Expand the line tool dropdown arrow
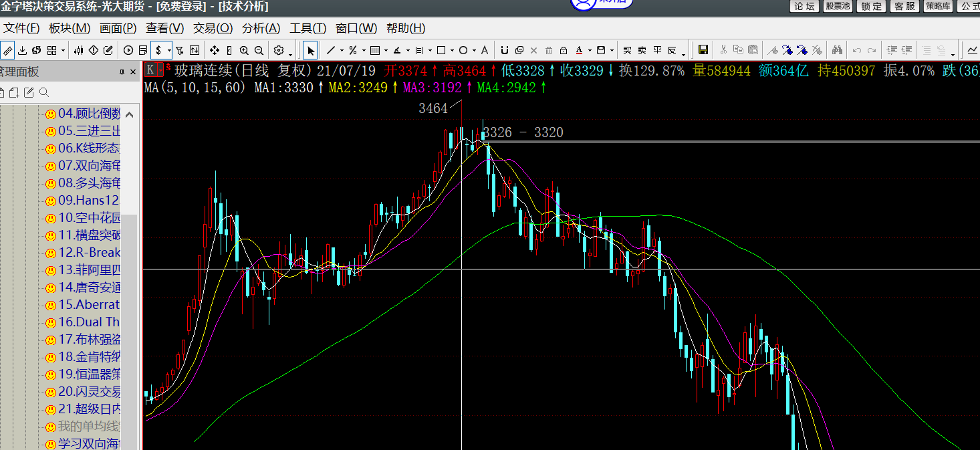Viewport: 980px width, 450px height. 342,50
